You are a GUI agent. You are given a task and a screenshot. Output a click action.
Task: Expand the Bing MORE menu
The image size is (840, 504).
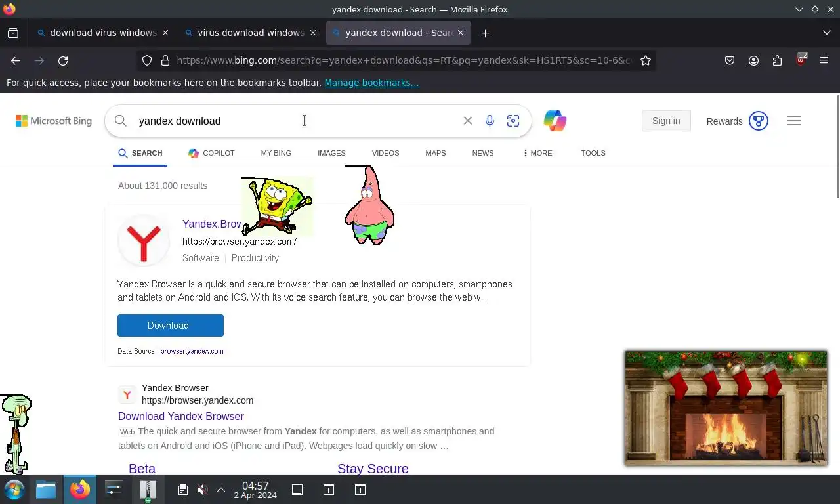[538, 153]
